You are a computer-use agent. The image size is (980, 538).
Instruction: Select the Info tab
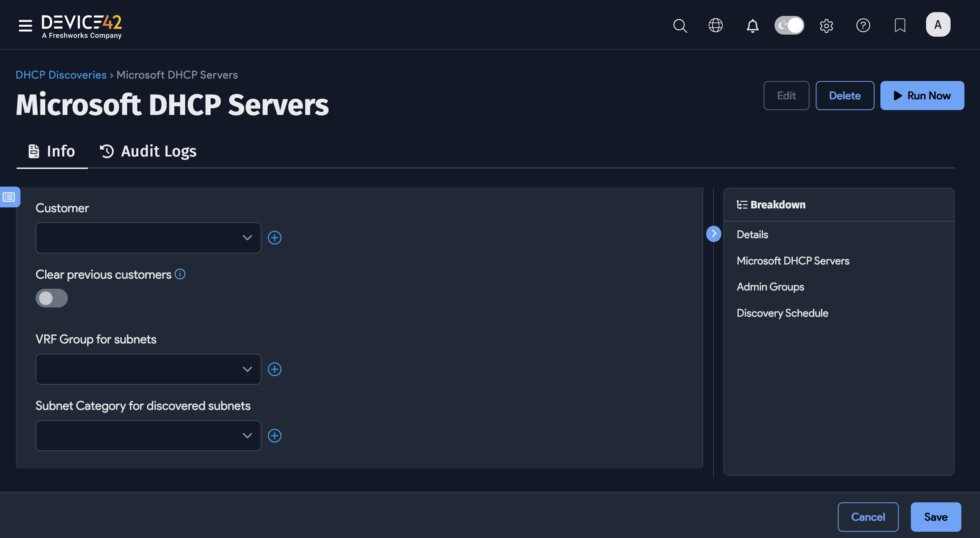click(52, 151)
